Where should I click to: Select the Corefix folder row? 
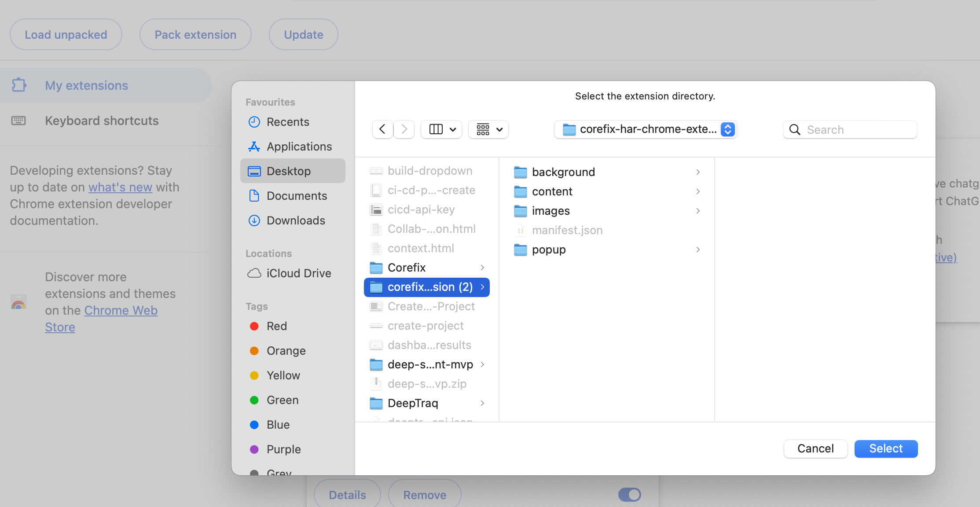427,268
